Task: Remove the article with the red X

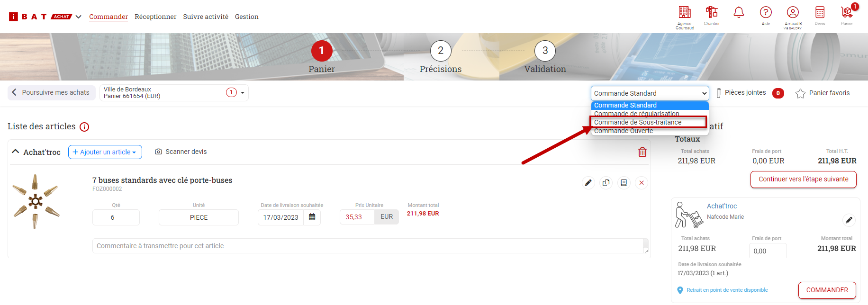Action: click(641, 183)
